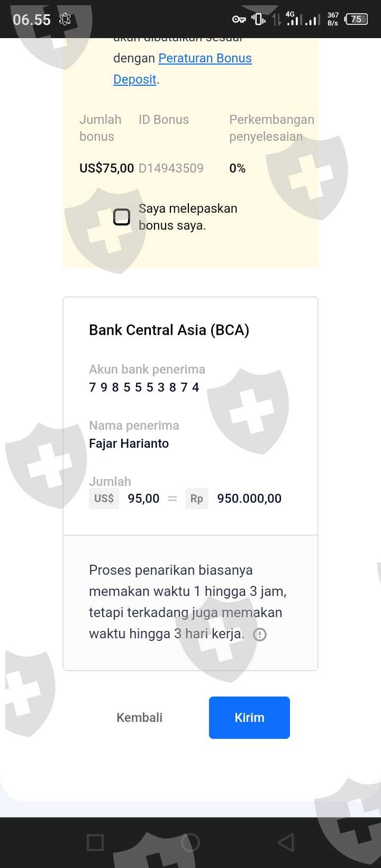
Task: Tap the Android home circle button
Action: click(x=190, y=843)
